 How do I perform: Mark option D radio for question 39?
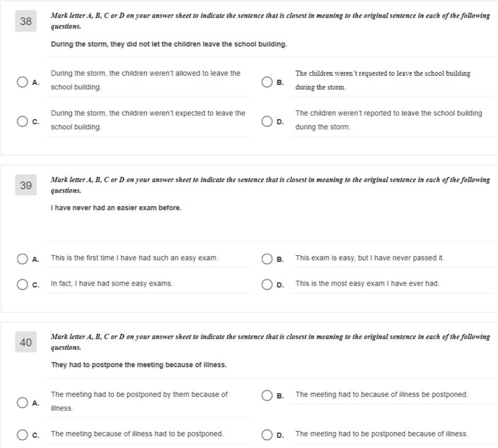pos(267,285)
